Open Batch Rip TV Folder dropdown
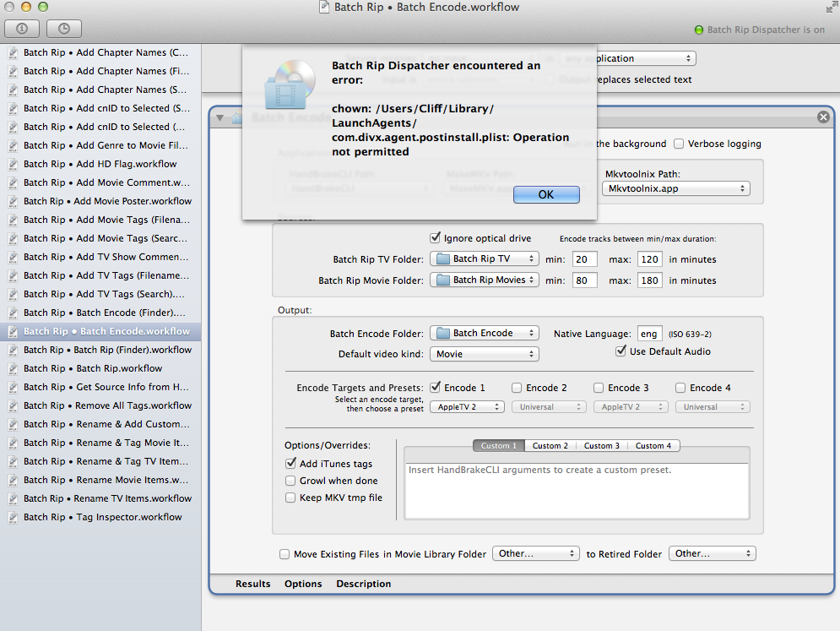Image resolution: width=840 pixels, height=631 pixels. point(485,259)
